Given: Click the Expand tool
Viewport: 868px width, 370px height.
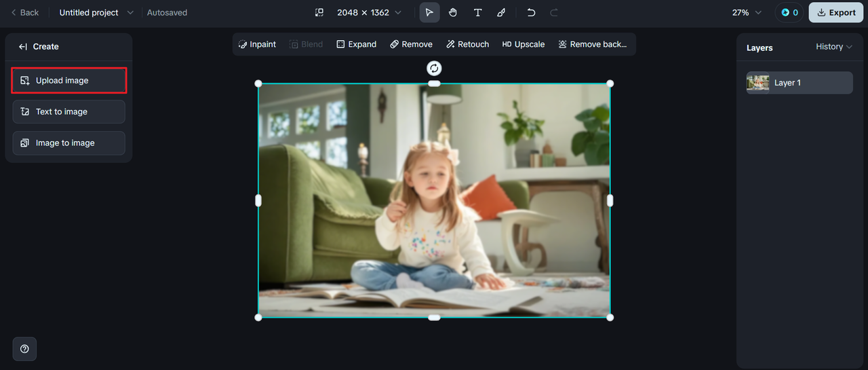Looking at the screenshot, I should 356,44.
